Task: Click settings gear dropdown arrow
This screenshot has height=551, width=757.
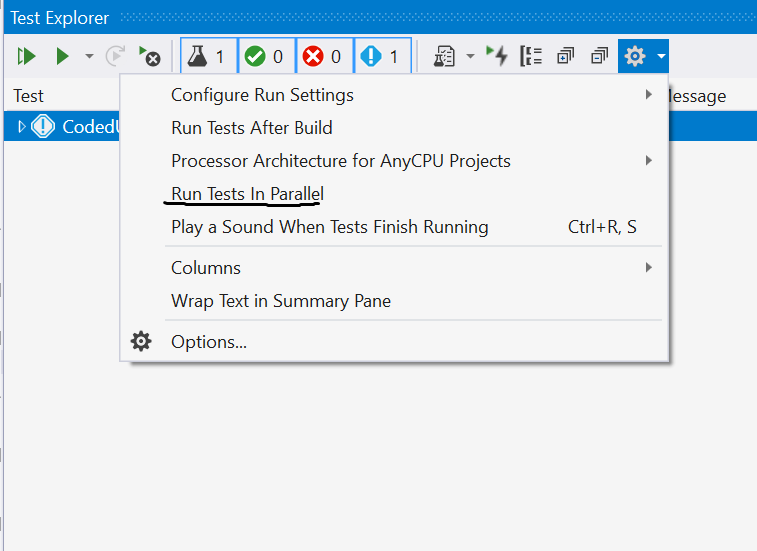Action: tap(661, 57)
